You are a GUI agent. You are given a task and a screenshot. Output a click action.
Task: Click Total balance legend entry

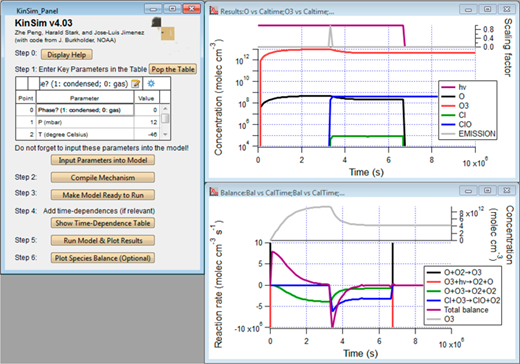click(x=457, y=310)
